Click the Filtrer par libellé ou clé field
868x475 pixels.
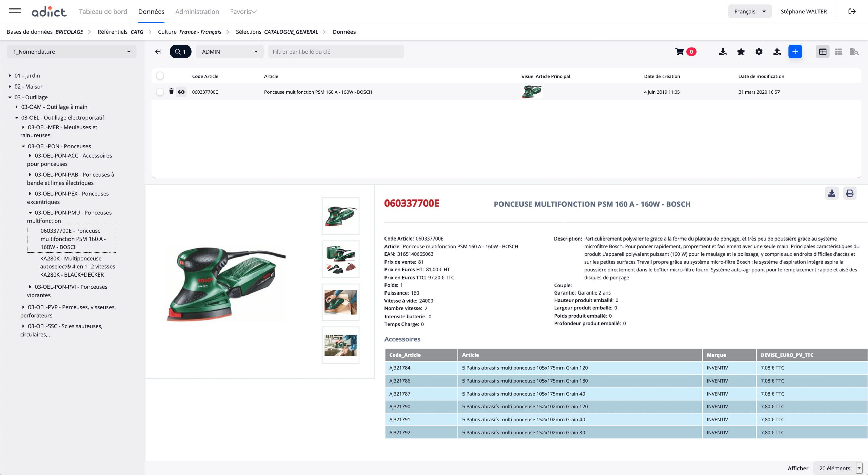336,52
